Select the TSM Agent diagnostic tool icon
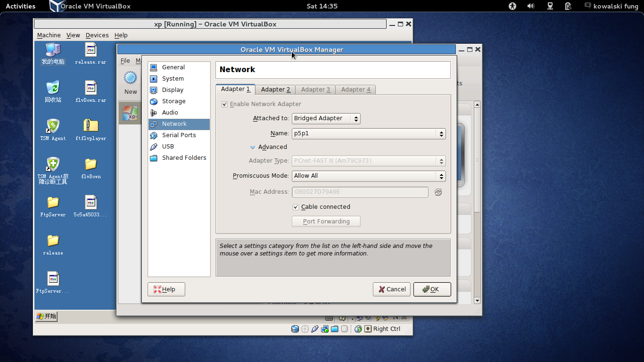The width and height of the screenshot is (644, 362). pyautogui.click(x=53, y=171)
